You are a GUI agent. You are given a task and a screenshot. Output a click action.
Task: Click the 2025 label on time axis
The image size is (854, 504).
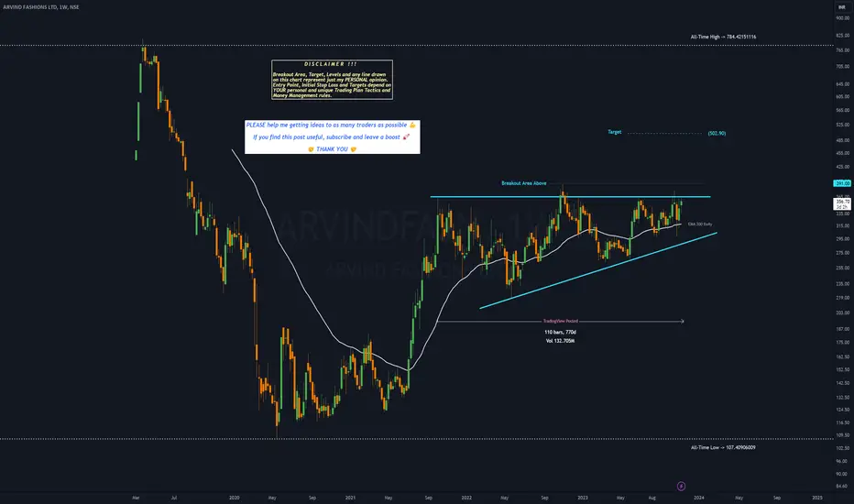pos(817,498)
